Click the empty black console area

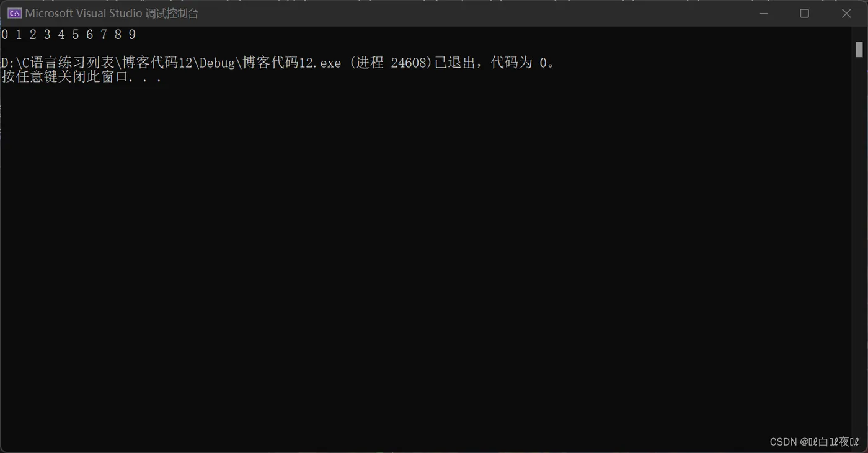(x=428, y=261)
